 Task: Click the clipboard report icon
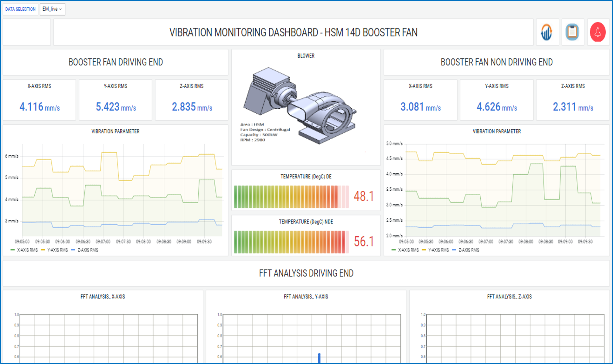coord(572,32)
